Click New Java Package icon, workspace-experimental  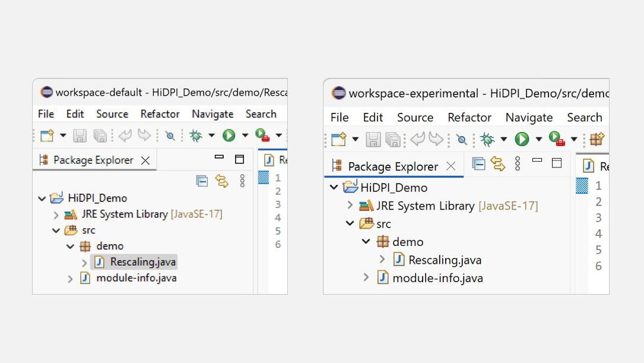coord(597,140)
